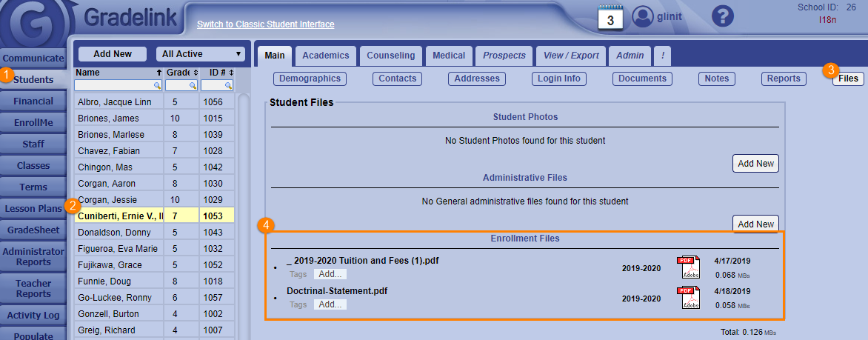The image size is (868, 340).
Task: Switch to the Academics tab
Action: [x=326, y=56]
